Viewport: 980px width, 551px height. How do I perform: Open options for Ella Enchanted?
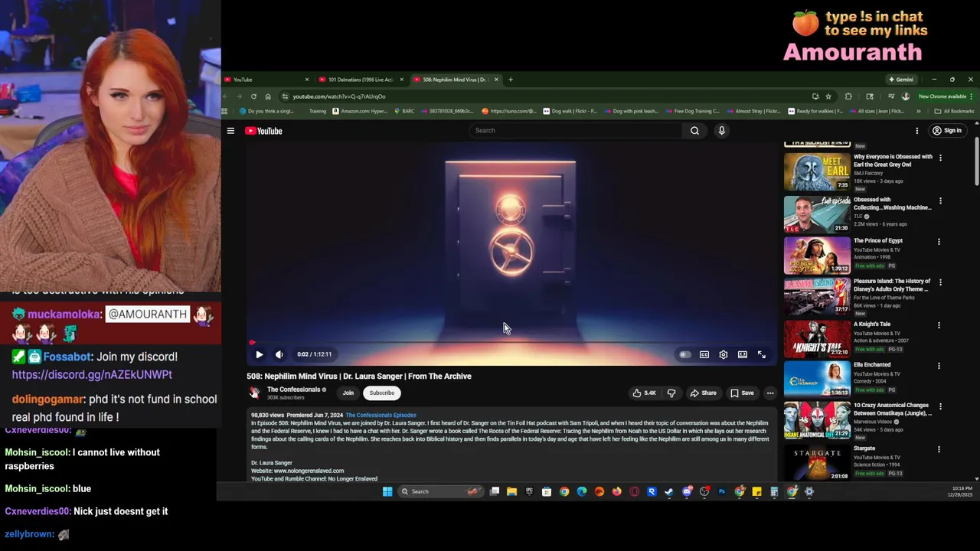point(939,366)
